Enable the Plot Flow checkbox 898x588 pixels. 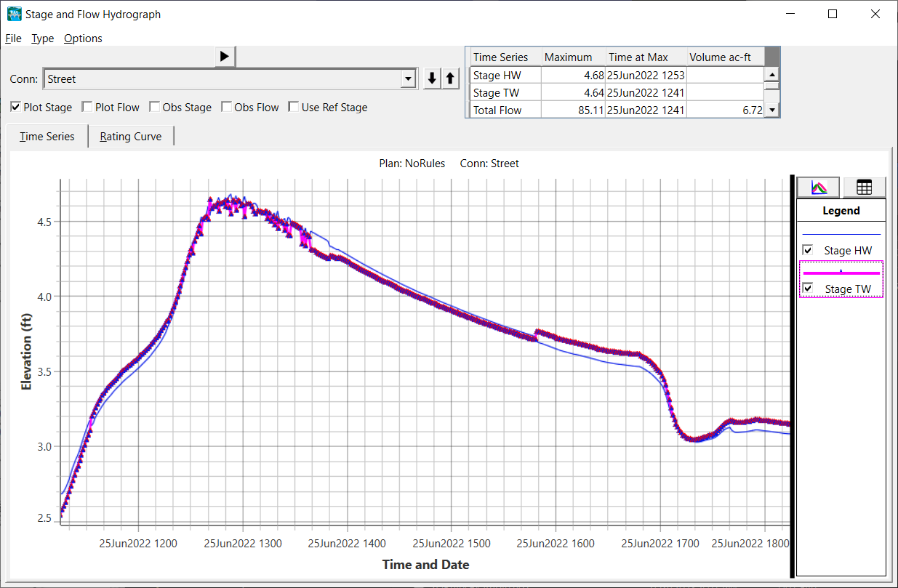tap(88, 108)
